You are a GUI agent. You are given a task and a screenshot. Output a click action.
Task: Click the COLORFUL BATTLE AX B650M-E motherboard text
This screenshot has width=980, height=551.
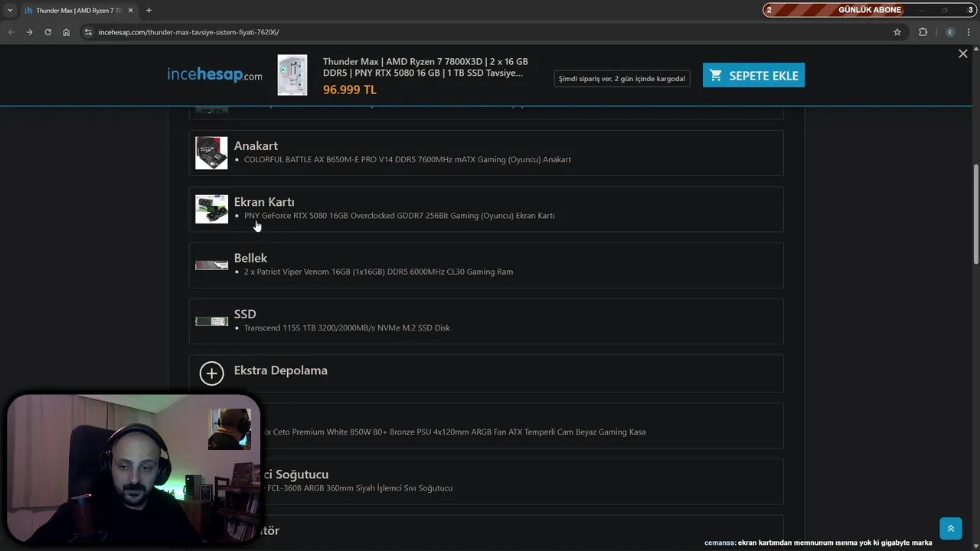pyautogui.click(x=407, y=160)
